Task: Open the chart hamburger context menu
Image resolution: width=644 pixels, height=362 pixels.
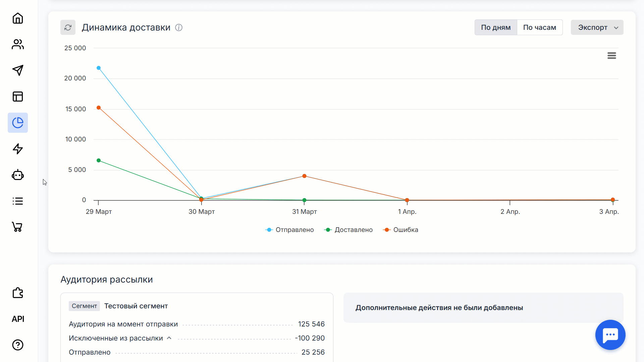Action: point(611,56)
